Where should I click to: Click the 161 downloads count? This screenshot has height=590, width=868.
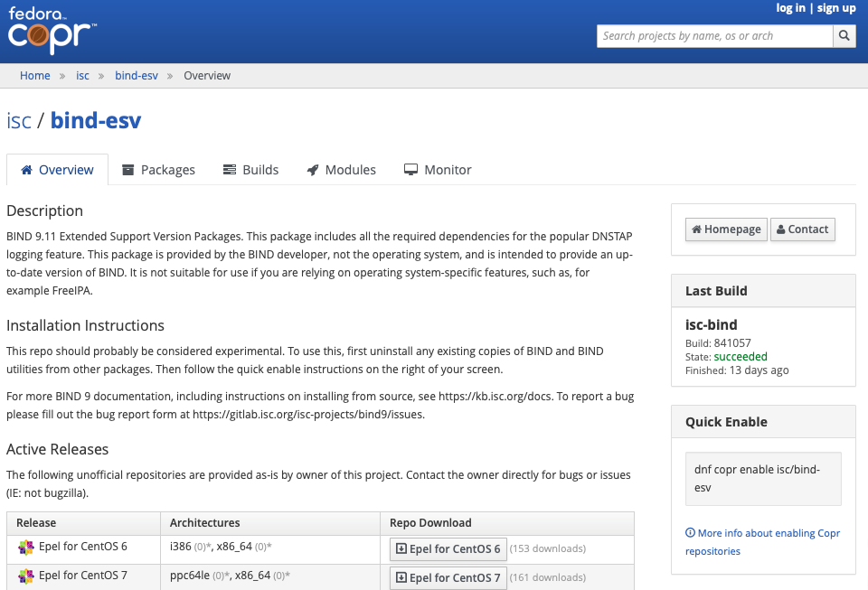click(548, 577)
